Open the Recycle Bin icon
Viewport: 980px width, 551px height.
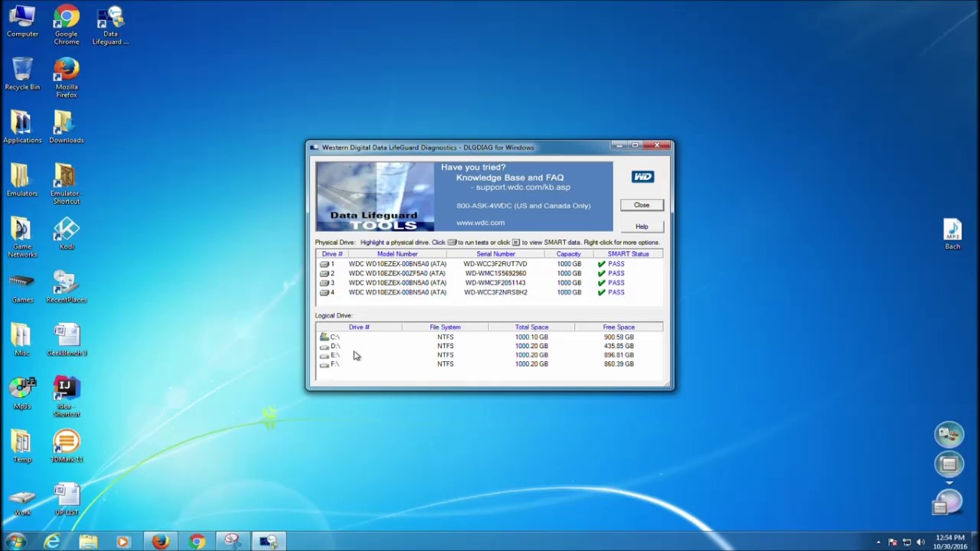pyautogui.click(x=22, y=74)
